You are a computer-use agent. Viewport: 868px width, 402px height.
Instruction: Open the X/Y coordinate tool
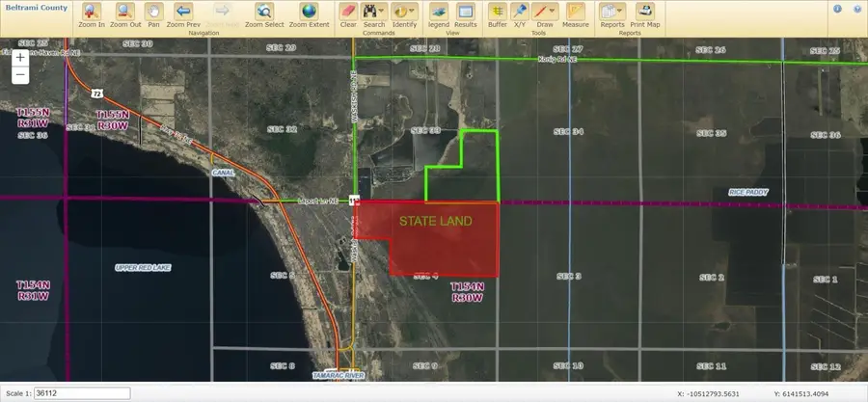coord(520,13)
